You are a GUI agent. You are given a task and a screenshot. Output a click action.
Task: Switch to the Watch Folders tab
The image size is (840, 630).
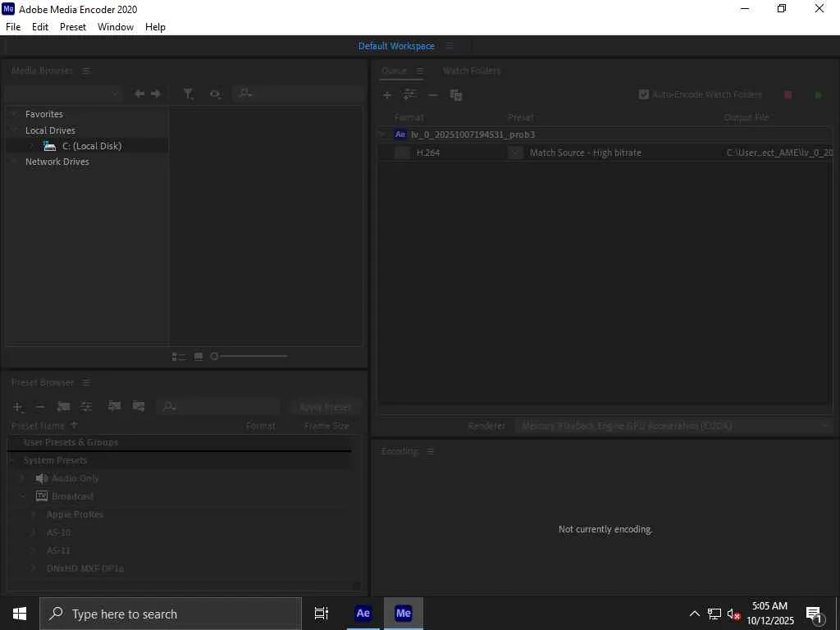pyautogui.click(x=472, y=71)
